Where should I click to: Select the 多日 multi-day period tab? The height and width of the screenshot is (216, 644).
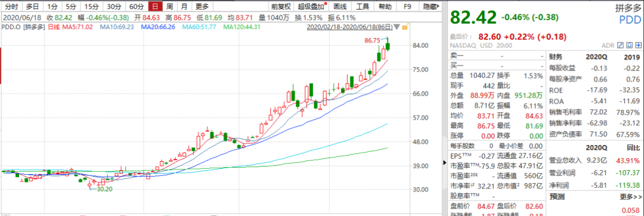click(x=33, y=7)
